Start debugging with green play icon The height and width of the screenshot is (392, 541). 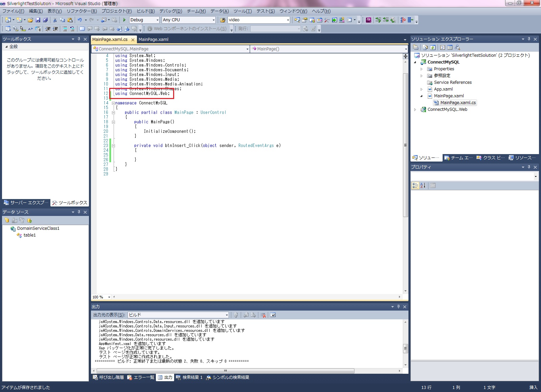(x=124, y=20)
